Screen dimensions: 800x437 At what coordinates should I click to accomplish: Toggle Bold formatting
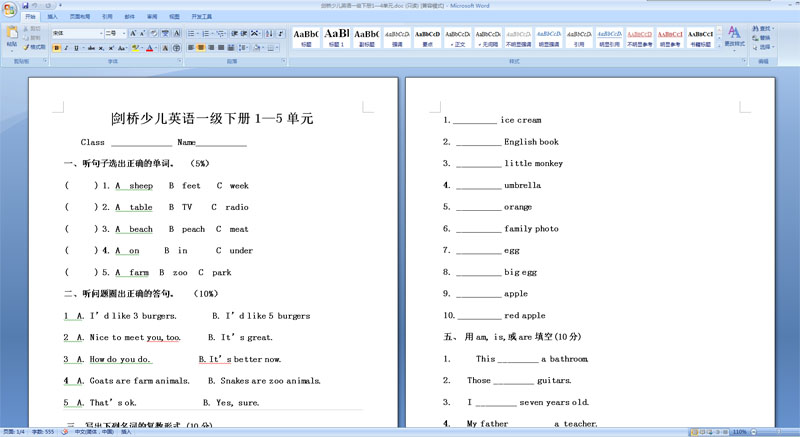[x=57, y=48]
